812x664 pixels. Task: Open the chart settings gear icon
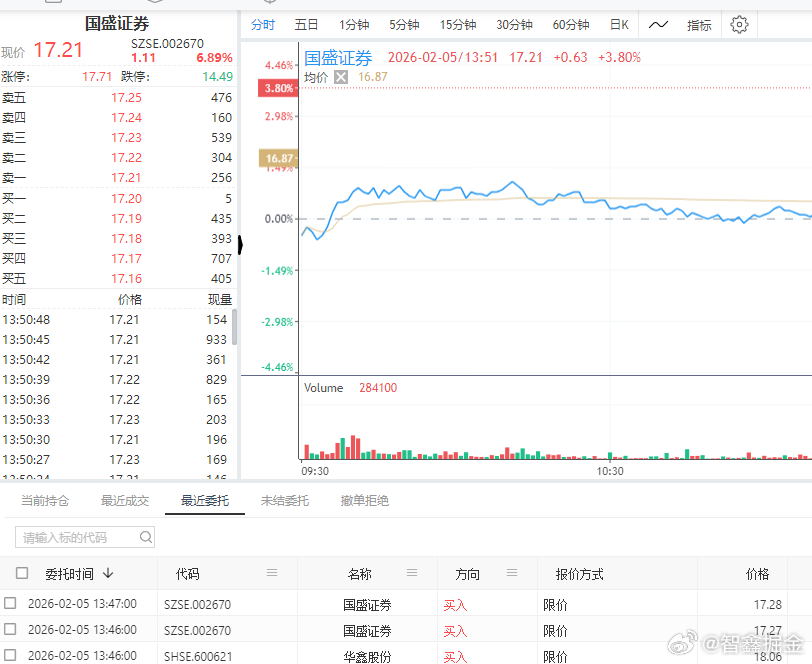point(739,24)
